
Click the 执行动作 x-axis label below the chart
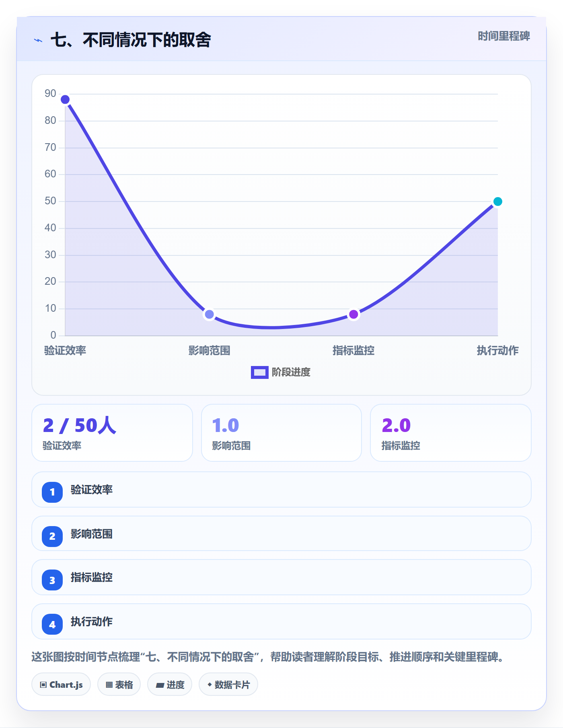497,350
